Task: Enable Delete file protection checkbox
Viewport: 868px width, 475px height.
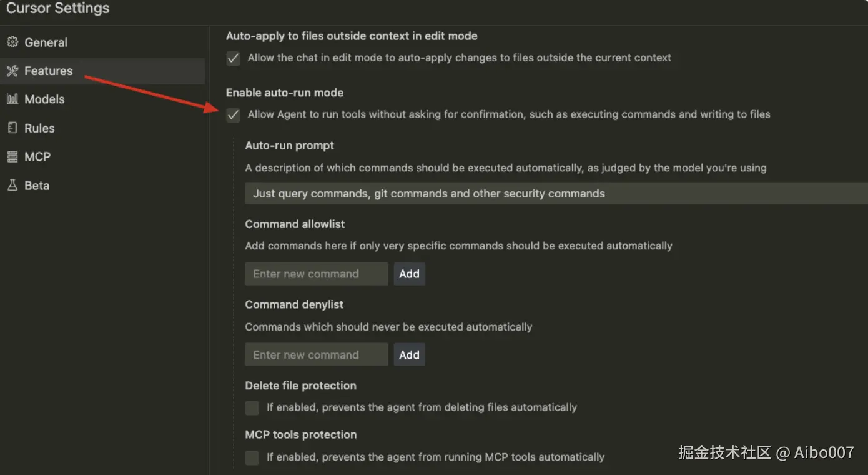Action: click(x=252, y=408)
